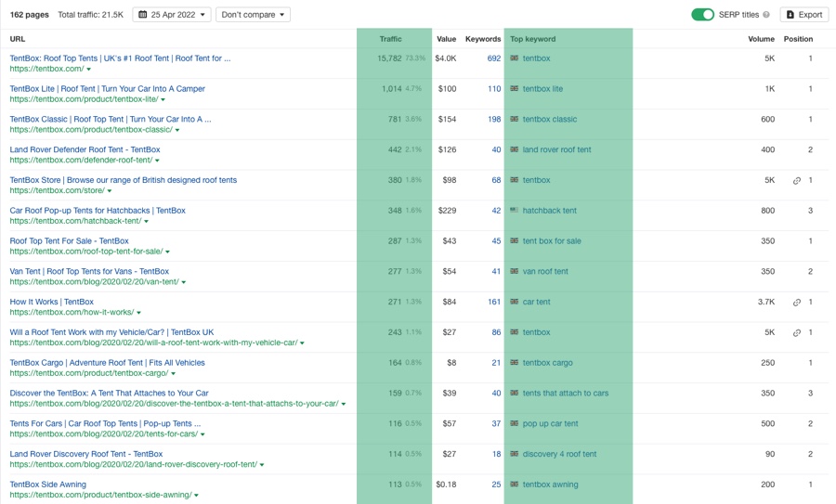The width and height of the screenshot is (836, 504).
Task: Click the SERP titles help icon
Action: pyautogui.click(x=766, y=14)
